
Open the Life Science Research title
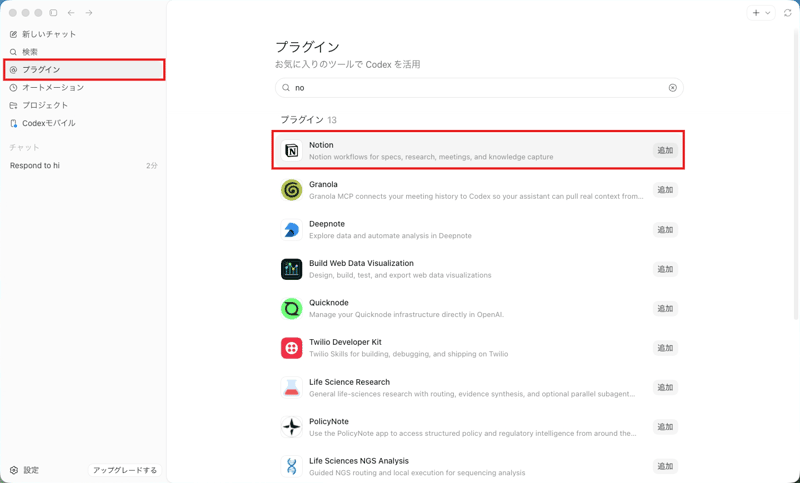[349, 382]
